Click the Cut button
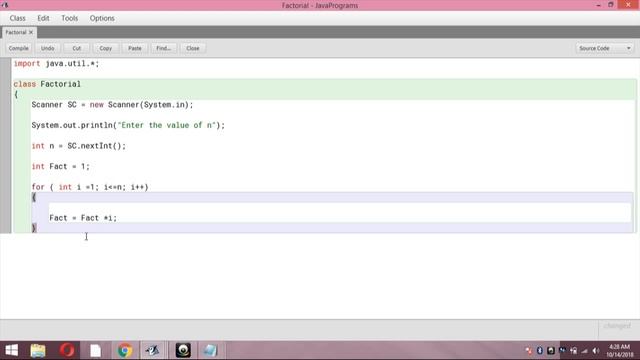This screenshot has height=360, width=640. [76, 48]
